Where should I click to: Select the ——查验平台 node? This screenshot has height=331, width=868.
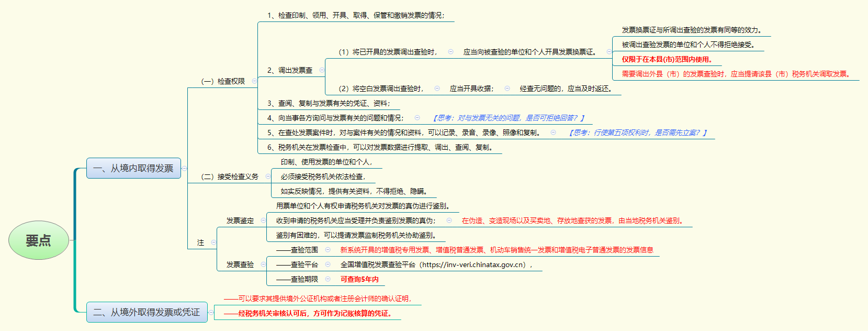[297, 264]
